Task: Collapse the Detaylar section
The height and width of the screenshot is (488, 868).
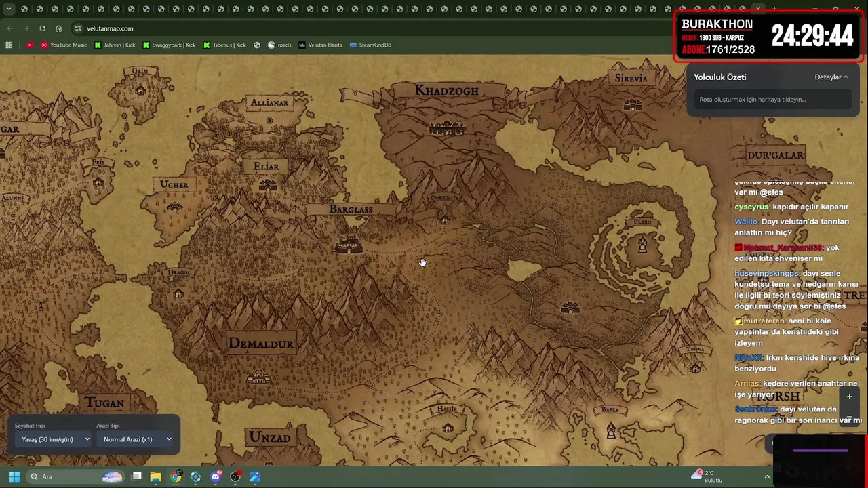Action: 831,77
